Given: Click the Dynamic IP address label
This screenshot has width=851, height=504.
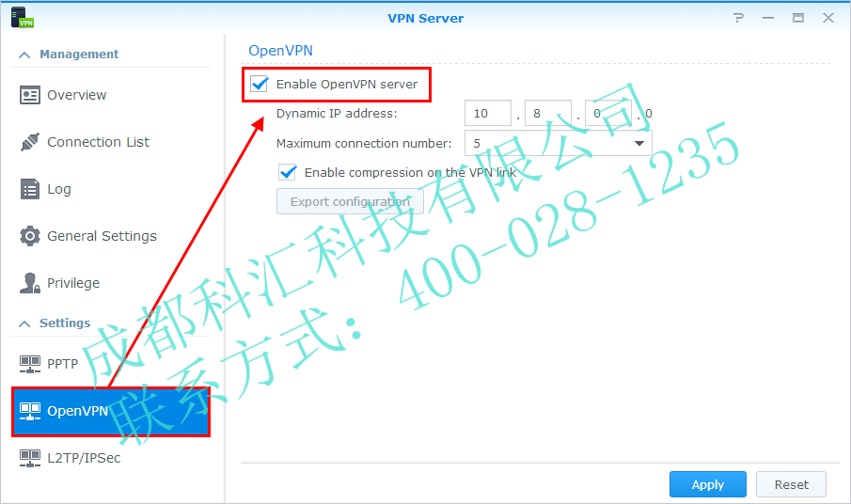Looking at the screenshot, I should click(337, 114).
